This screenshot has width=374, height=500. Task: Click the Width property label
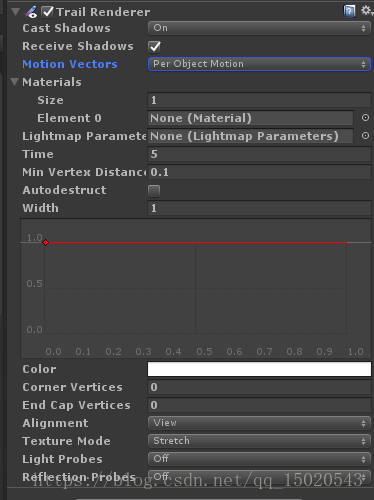click(x=40, y=208)
